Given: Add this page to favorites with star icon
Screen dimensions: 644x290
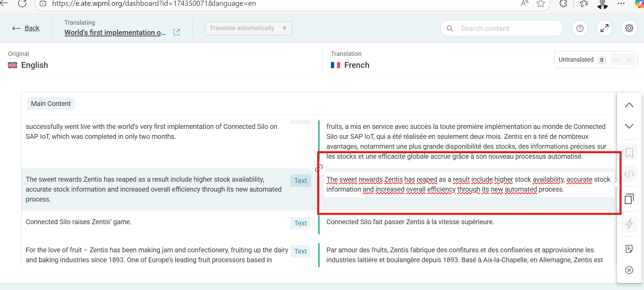Looking at the screenshot, I should click(x=541, y=4).
